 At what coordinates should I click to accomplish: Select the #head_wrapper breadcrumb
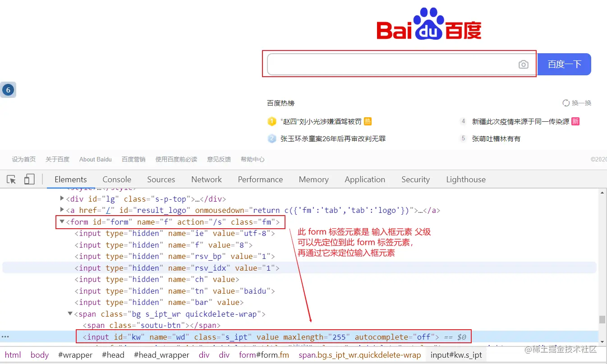(161, 355)
